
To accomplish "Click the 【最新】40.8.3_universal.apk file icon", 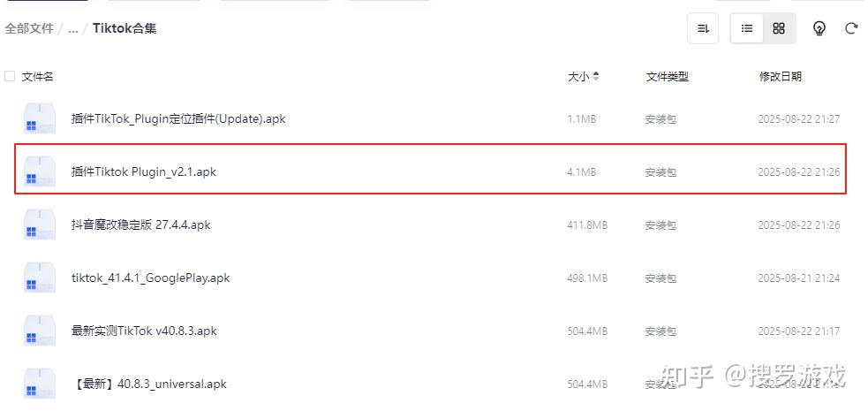I will tap(40, 384).
